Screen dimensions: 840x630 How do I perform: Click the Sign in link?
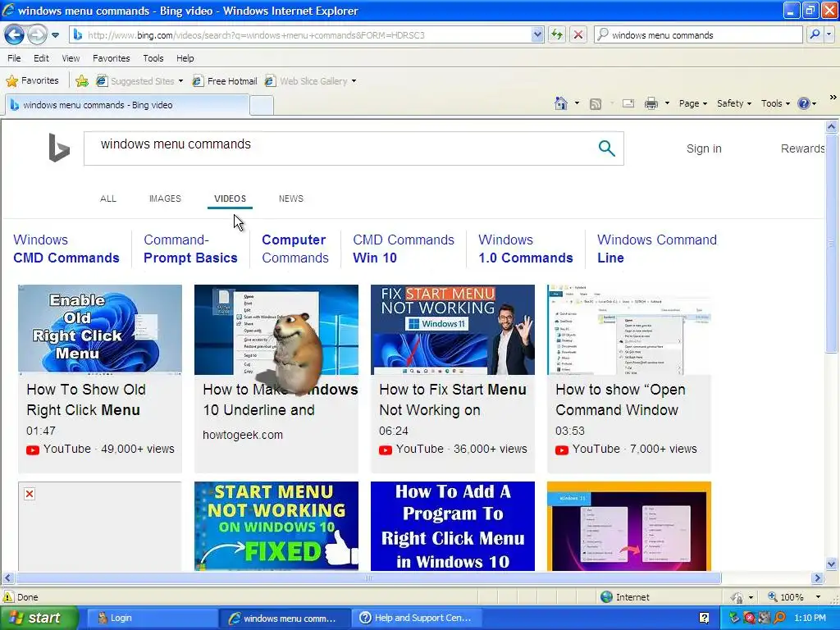pyautogui.click(x=704, y=149)
